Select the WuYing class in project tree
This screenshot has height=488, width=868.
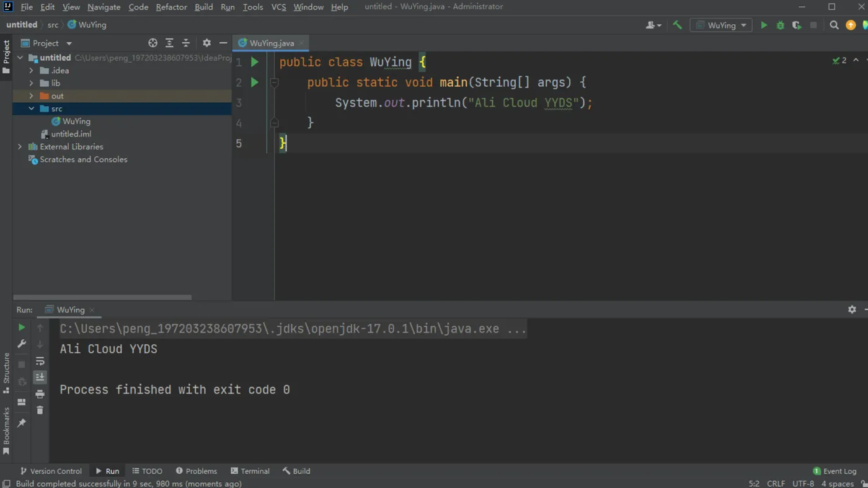tap(71, 122)
